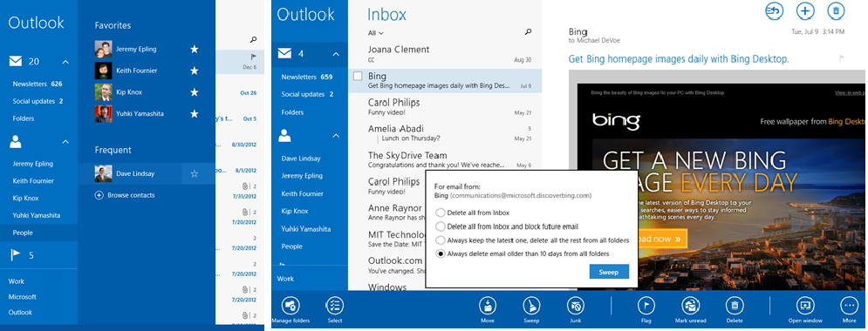Viewport: 868px width, 331px height.
Task: Open the All filter dropdown under Inbox
Action: (376, 33)
